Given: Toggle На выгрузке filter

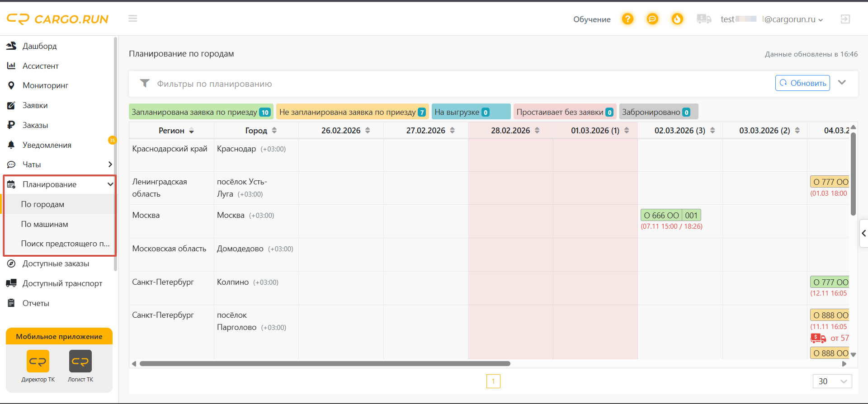Looking at the screenshot, I should click(471, 112).
